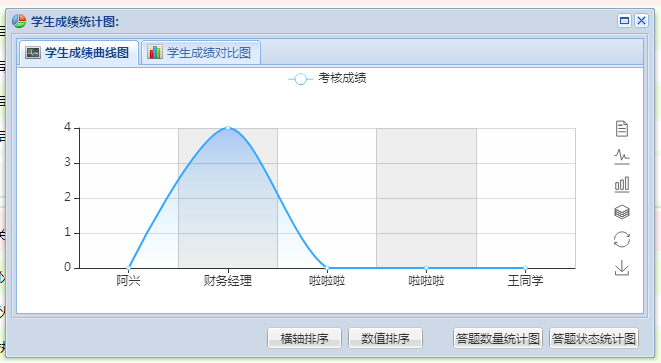Switch chart to bar type icon
Viewport: 661px width, 363px height.
click(x=622, y=185)
